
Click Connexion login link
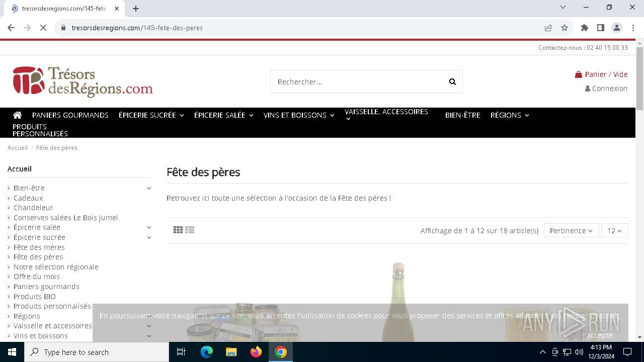(x=606, y=88)
